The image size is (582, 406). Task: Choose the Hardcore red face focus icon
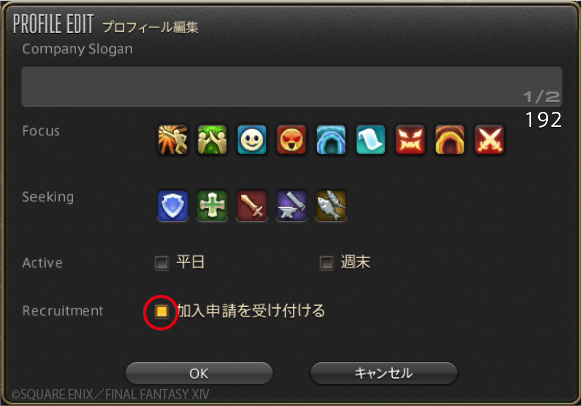point(291,140)
